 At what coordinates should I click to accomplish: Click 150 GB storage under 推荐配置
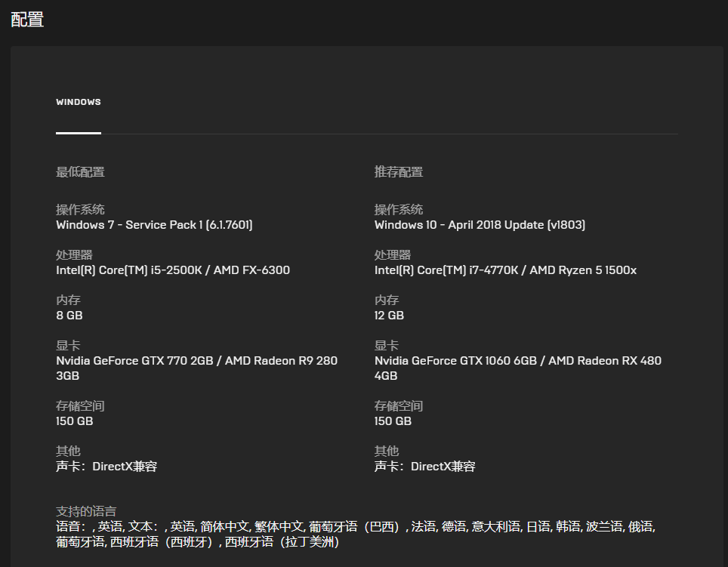coord(393,421)
